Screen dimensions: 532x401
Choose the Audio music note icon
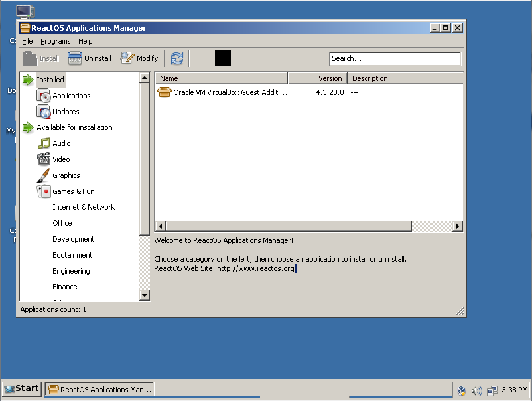43,143
